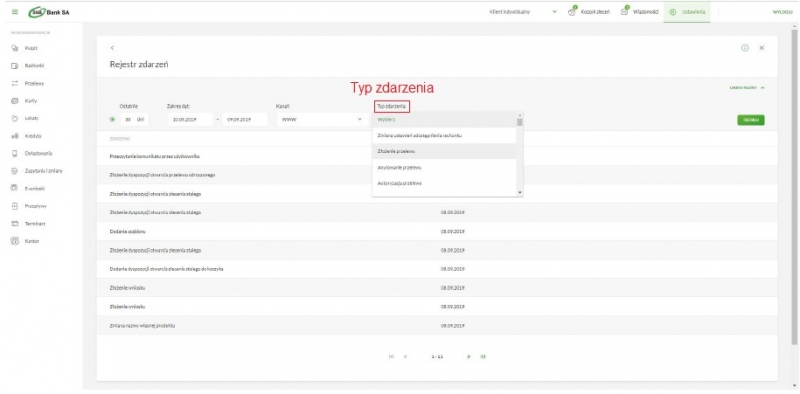Click the dropdown list scrollbar thumb

click(x=520, y=122)
